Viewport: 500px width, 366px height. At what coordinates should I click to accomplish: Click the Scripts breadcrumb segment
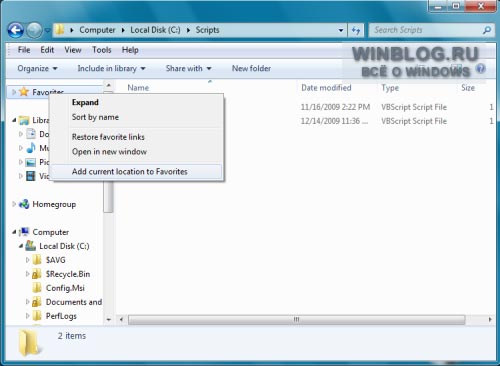pyautogui.click(x=207, y=30)
